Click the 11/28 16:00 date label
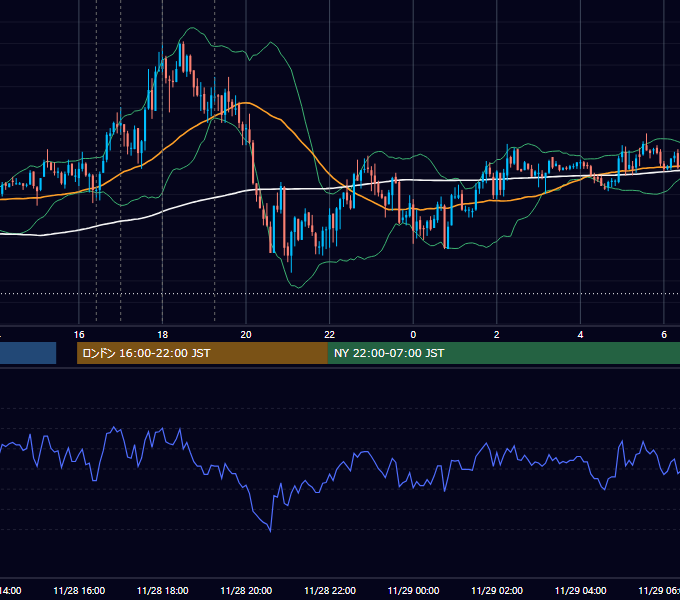This screenshot has height=600, width=680. tap(79, 590)
